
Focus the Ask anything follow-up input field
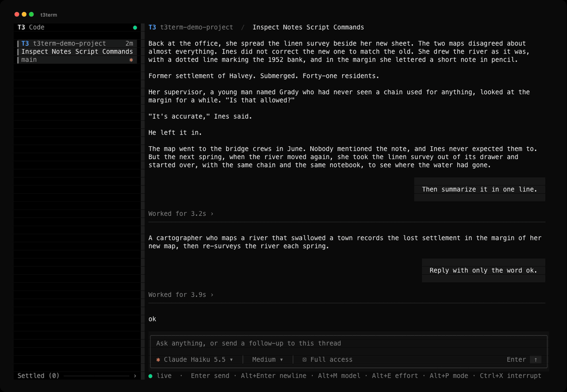[x=348, y=343]
